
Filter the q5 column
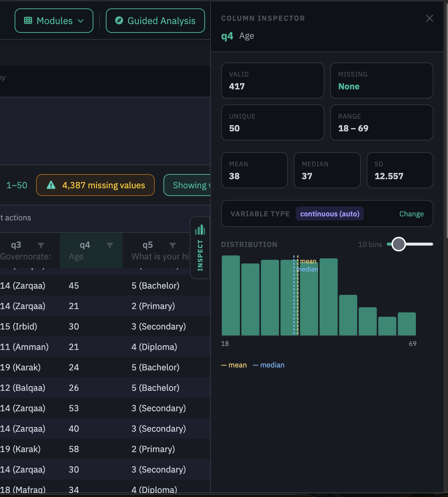click(x=173, y=246)
